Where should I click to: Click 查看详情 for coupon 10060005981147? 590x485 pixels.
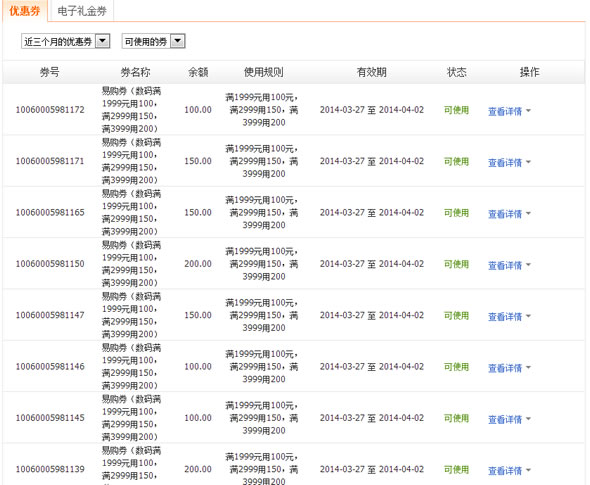[505, 316]
